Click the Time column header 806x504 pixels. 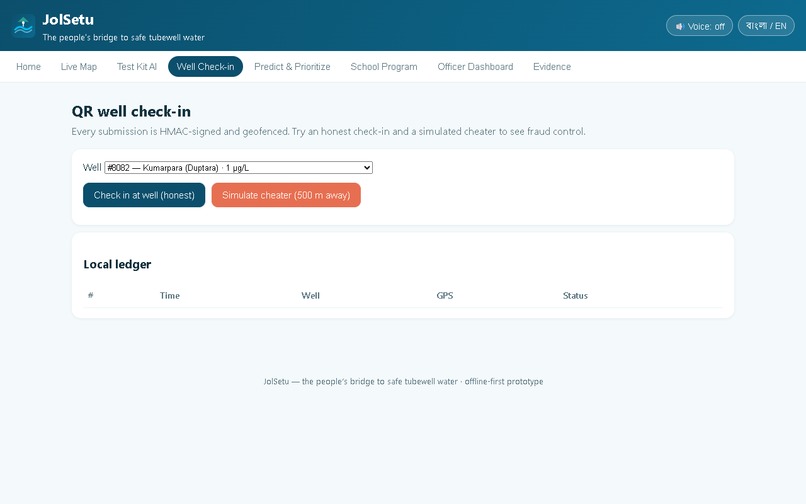pyautogui.click(x=170, y=295)
